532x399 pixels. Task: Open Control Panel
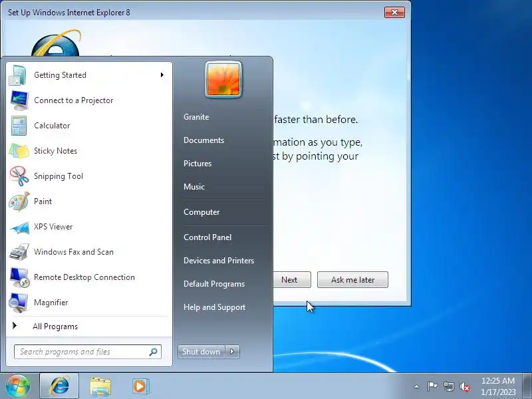click(x=207, y=237)
